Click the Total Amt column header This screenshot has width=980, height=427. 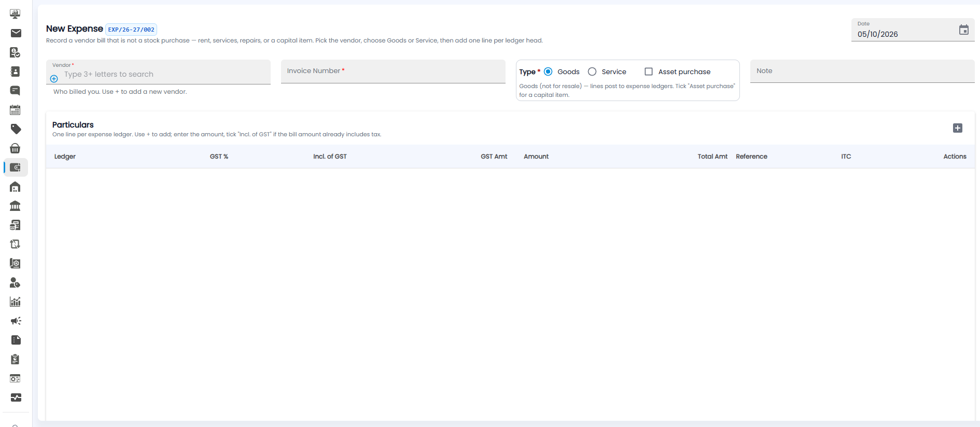click(712, 156)
